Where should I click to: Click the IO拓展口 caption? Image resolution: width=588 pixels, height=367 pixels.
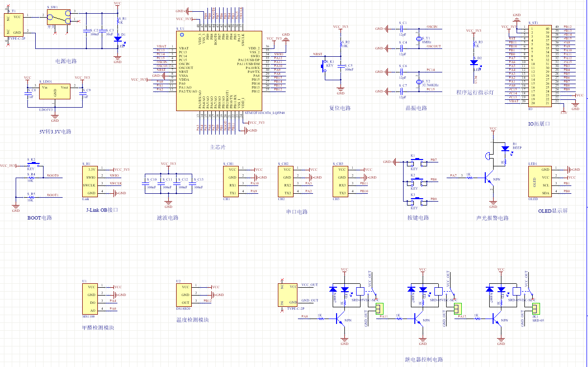pyautogui.click(x=539, y=124)
